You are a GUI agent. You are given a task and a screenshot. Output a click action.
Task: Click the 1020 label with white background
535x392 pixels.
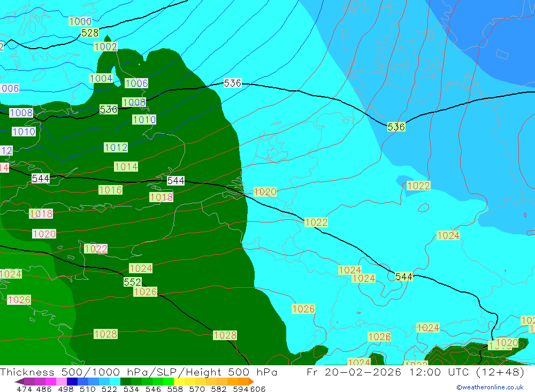[44, 234]
